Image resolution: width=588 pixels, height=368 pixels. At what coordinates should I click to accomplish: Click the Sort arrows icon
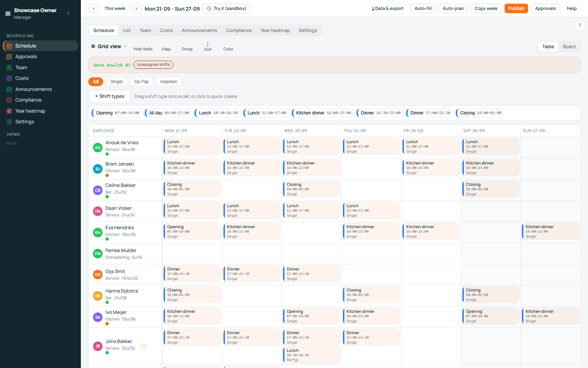coord(208,44)
